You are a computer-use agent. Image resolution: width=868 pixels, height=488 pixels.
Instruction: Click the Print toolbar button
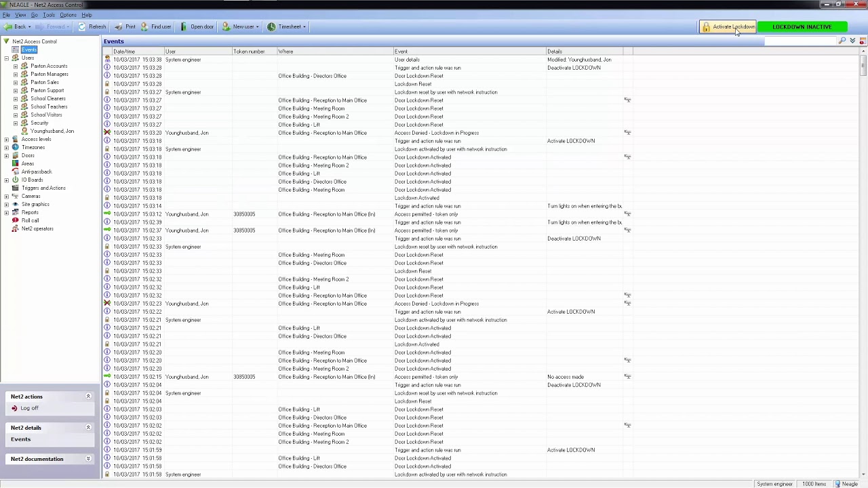point(125,26)
